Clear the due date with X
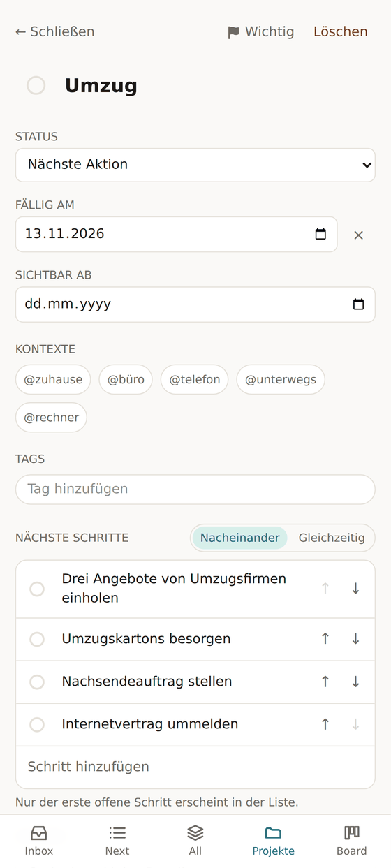The height and width of the screenshot is (868, 391). pos(358,235)
